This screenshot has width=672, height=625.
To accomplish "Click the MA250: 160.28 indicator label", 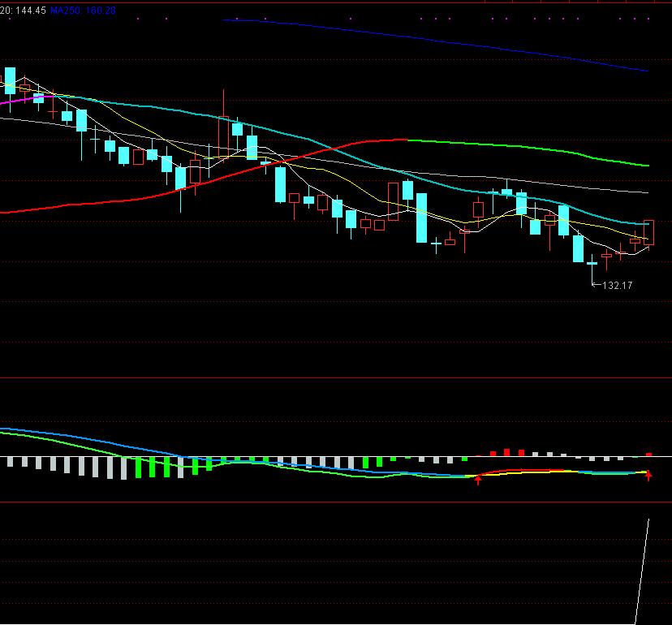I will pyautogui.click(x=83, y=11).
